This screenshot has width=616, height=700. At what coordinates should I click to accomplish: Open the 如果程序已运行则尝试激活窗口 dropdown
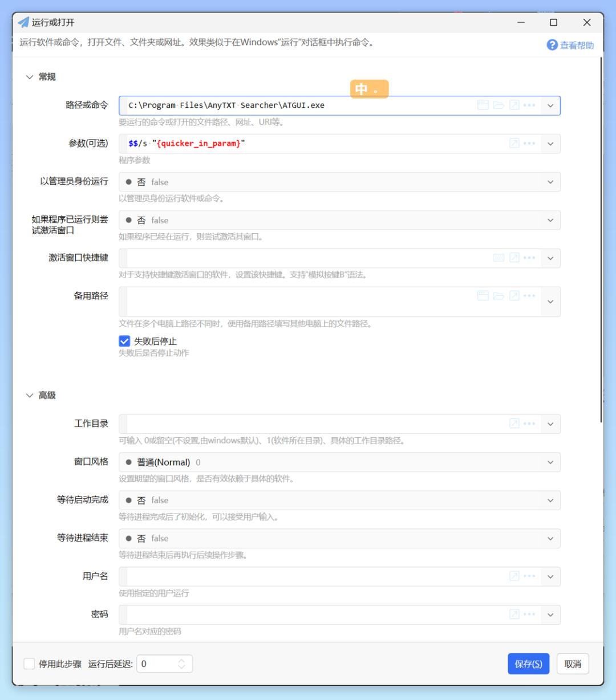click(x=339, y=220)
